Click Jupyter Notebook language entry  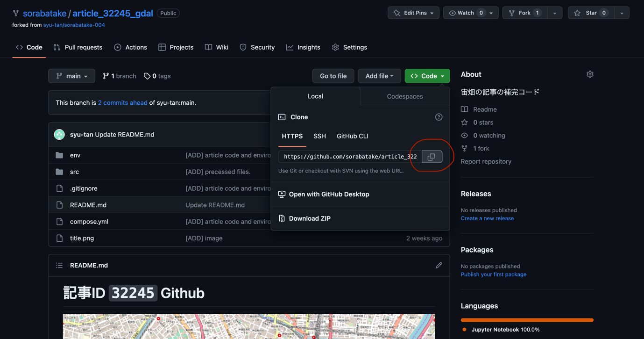click(x=501, y=330)
